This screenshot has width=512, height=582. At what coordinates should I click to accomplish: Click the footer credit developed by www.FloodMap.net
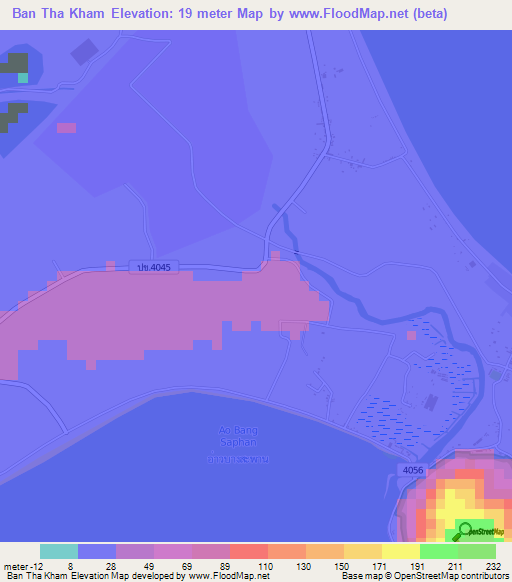click(x=201, y=576)
